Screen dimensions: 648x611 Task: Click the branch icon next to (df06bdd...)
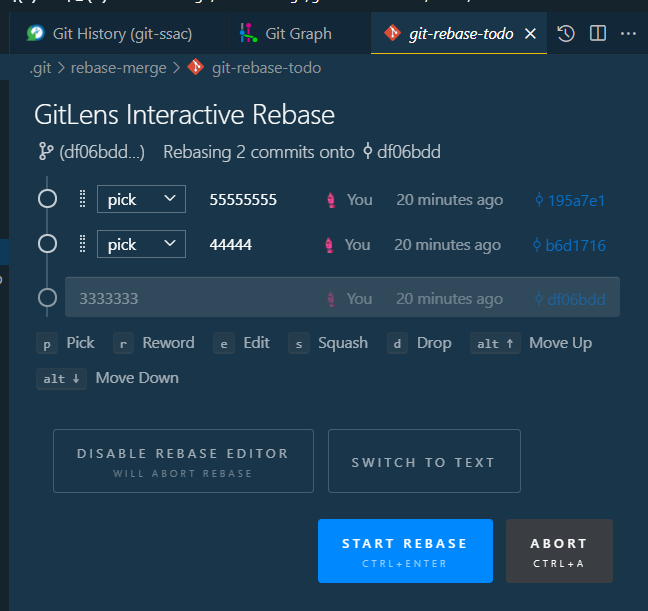tap(46, 151)
